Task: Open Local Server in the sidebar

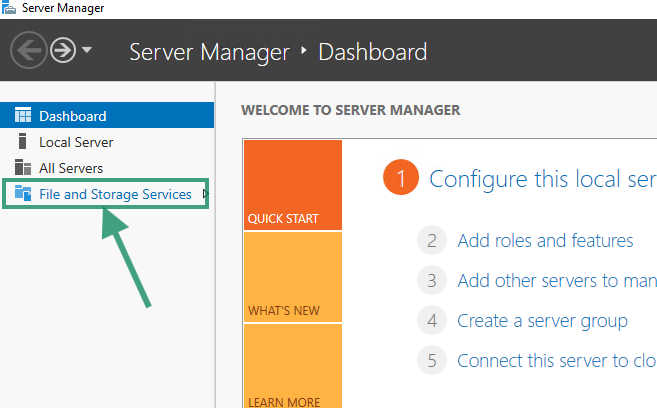Action: pos(107,142)
